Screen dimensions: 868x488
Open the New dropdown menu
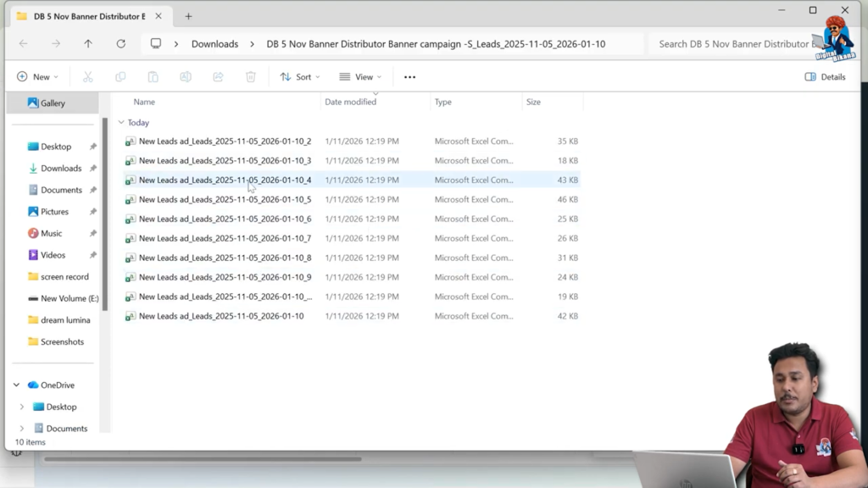(37, 76)
